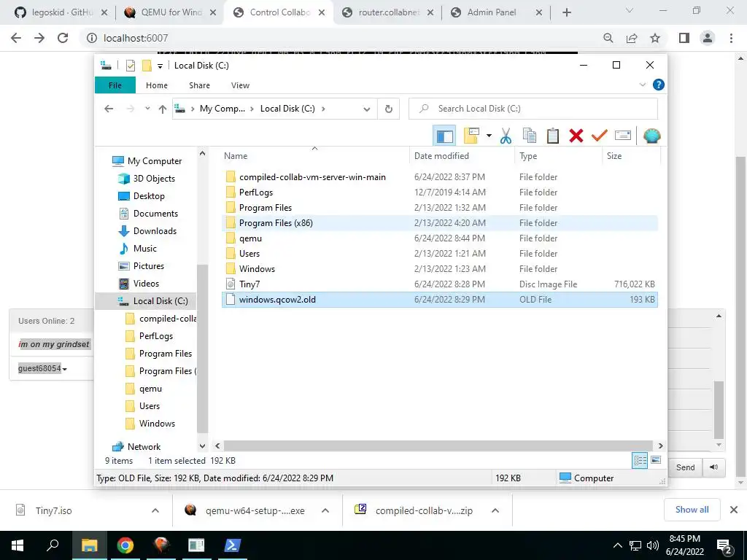The image size is (747, 560).
Task: Click My Comp... in address breadcrumb
Action: coord(222,109)
